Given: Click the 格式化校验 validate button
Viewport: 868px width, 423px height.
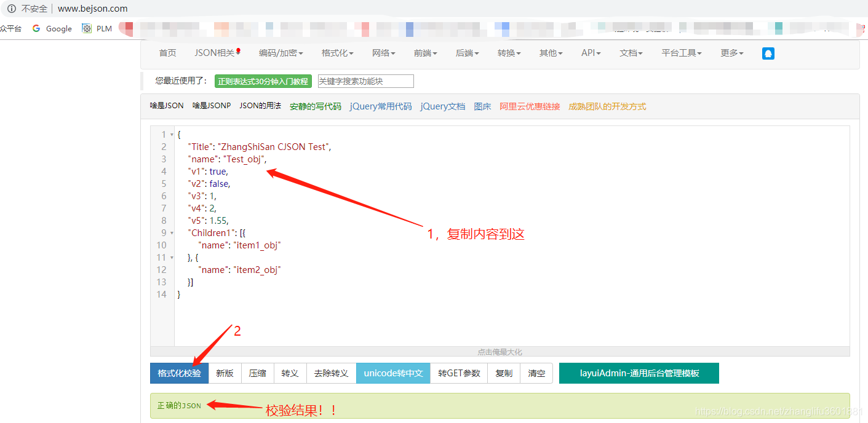Looking at the screenshot, I should click(178, 373).
